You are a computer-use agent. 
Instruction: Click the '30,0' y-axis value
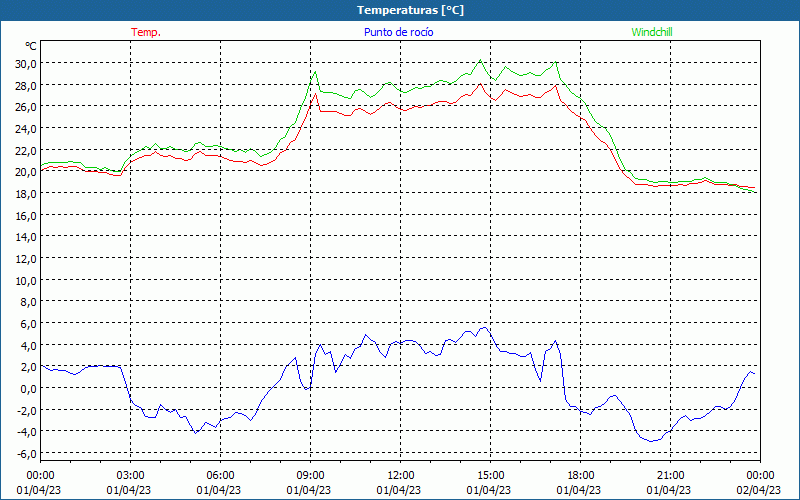[26, 64]
